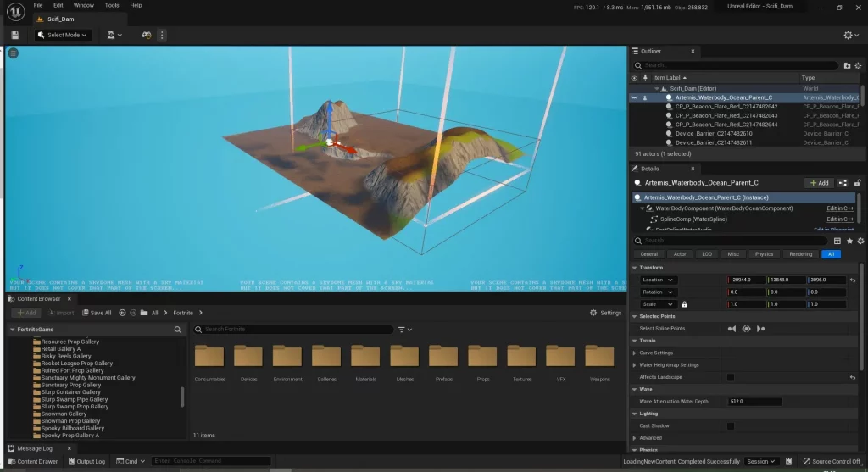The height and width of the screenshot is (472, 868).
Task: Enable the Affects Landscape checkbox
Action: pyautogui.click(x=731, y=377)
